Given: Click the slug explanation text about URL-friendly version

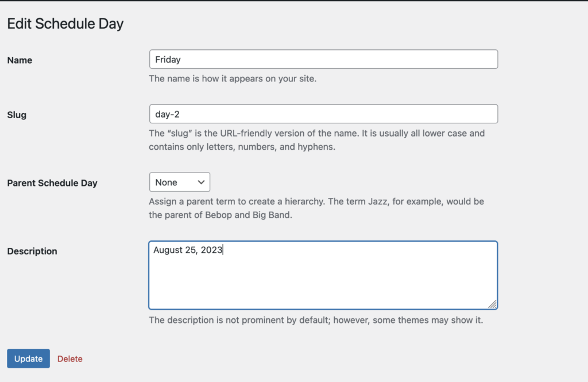Looking at the screenshot, I should 317,140.
